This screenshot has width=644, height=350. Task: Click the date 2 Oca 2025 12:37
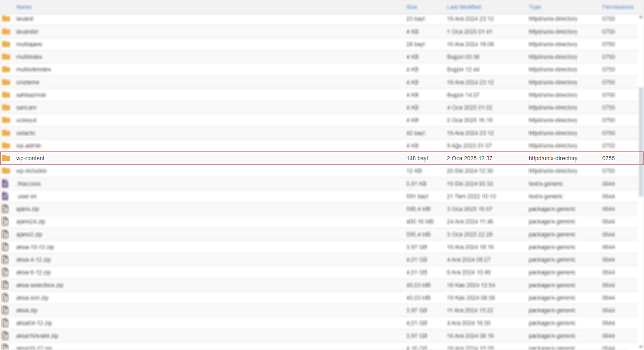(x=470, y=158)
